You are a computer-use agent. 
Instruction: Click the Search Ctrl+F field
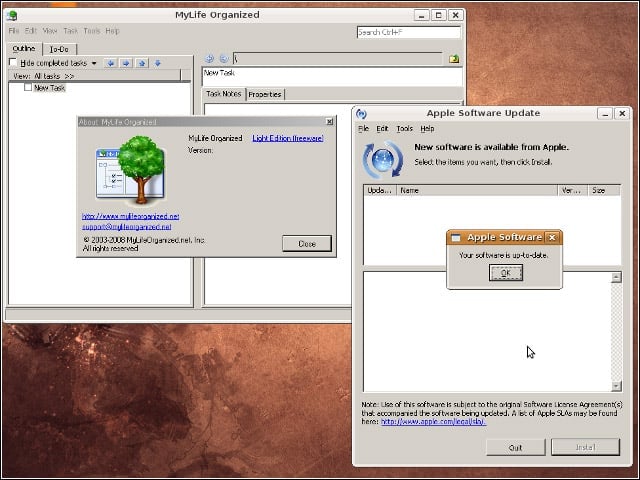[409, 32]
